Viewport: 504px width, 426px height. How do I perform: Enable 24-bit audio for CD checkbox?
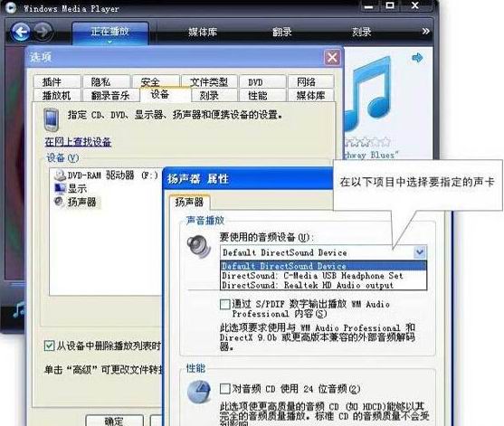click(225, 389)
